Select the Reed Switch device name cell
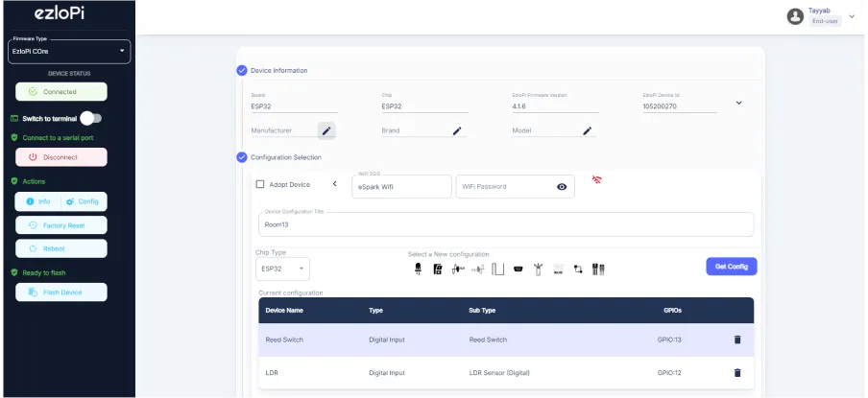 click(x=284, y=339)
